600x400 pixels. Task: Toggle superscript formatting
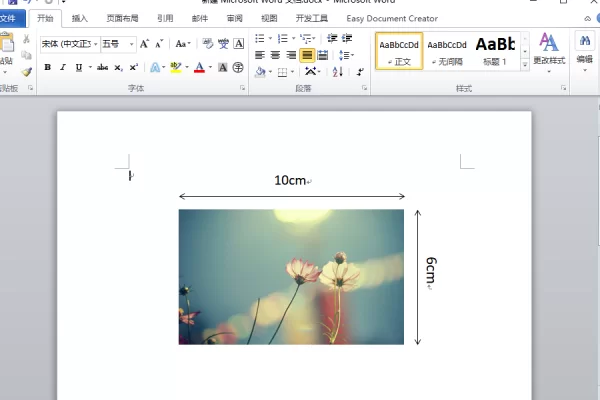point(133,68)
